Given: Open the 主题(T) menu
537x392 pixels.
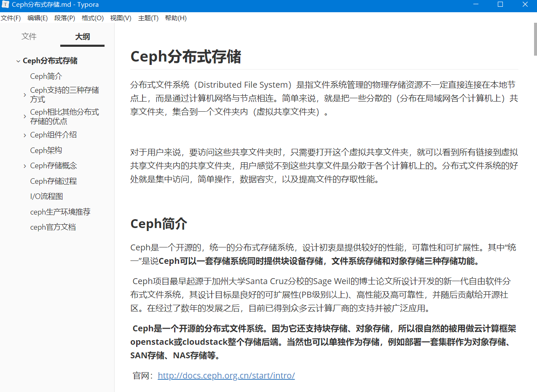Looking at the screenshot, I should click(x=148, y=18).
